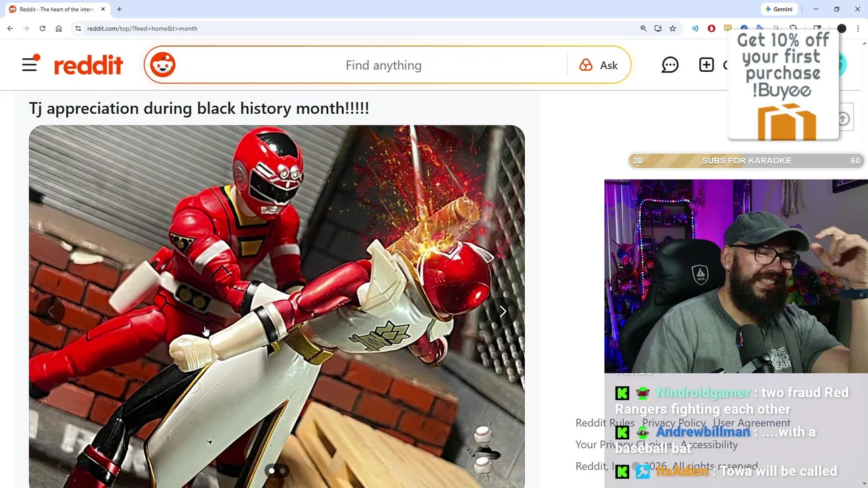This screenshot has height=488, width=868.
Task: Go to Reddit home via the logo
Action: pyautogui.click(x=88, y=65)
